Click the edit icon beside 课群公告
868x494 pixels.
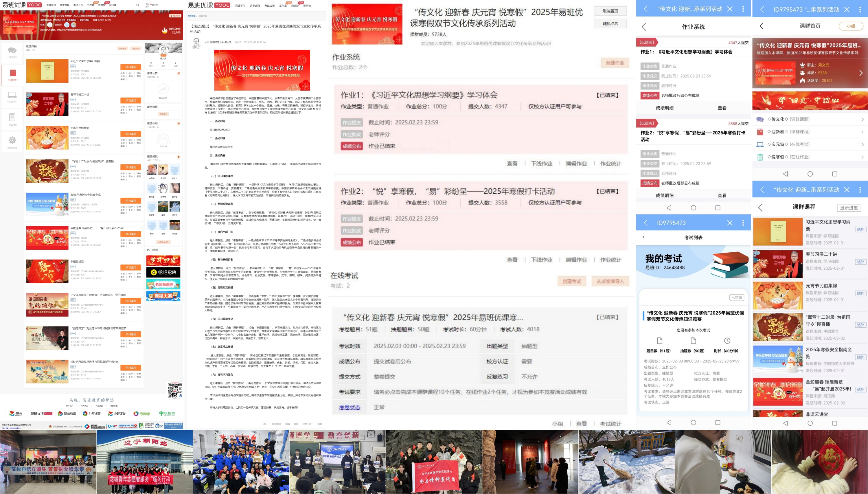click(179, 73)
